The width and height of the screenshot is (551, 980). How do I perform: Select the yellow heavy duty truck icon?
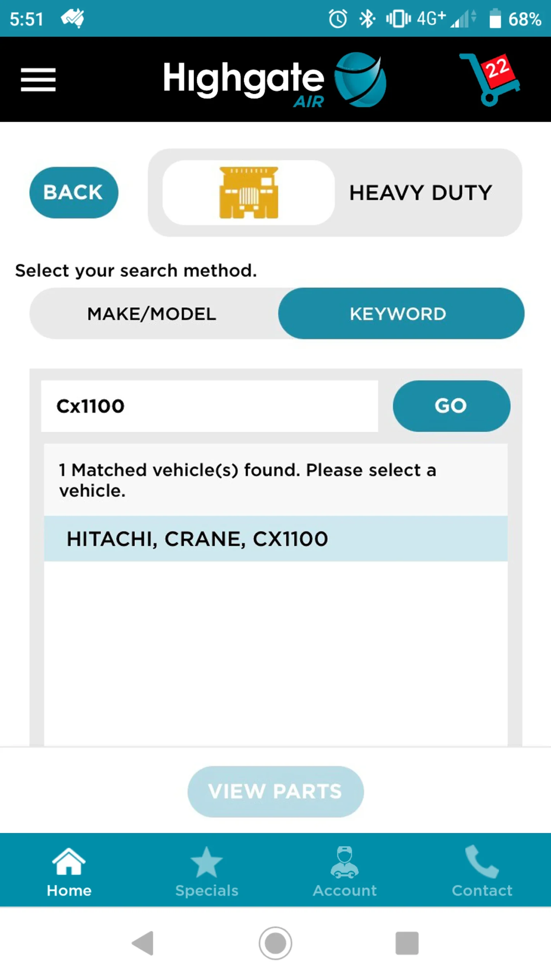coord(249,193)
